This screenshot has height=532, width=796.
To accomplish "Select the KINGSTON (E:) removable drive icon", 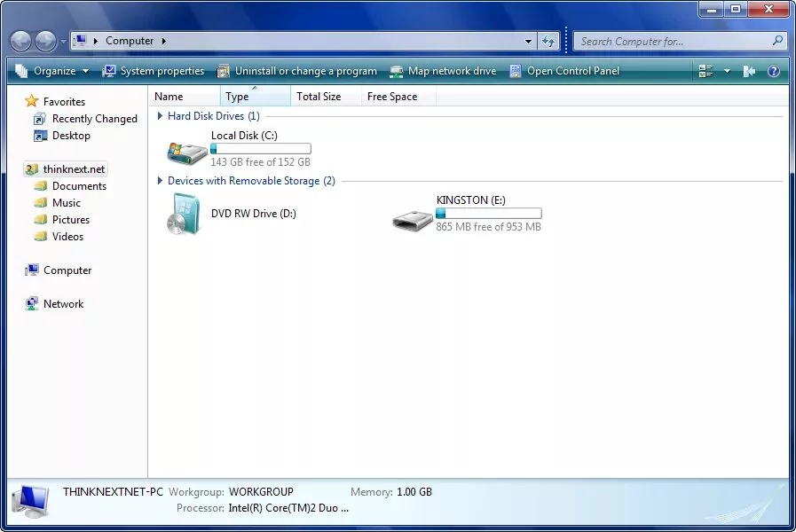I will click(412, 219).
